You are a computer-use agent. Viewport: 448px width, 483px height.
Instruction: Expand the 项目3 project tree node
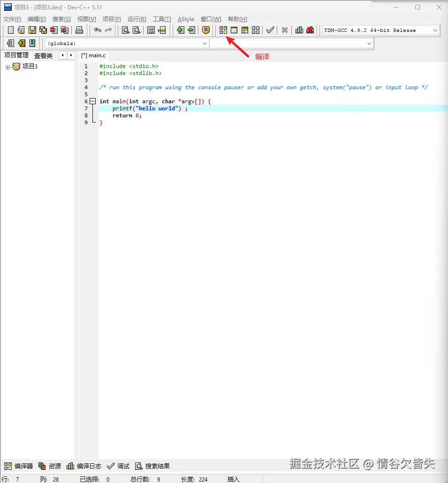tap(8, 67)
